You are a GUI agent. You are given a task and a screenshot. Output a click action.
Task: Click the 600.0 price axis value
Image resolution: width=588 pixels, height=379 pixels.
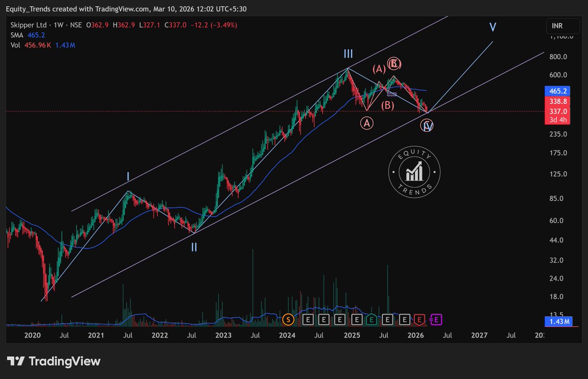click(558, 75)
